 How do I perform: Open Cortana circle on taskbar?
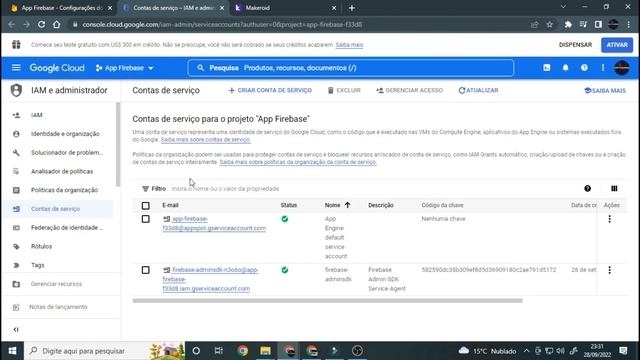[x=196, y=351]
